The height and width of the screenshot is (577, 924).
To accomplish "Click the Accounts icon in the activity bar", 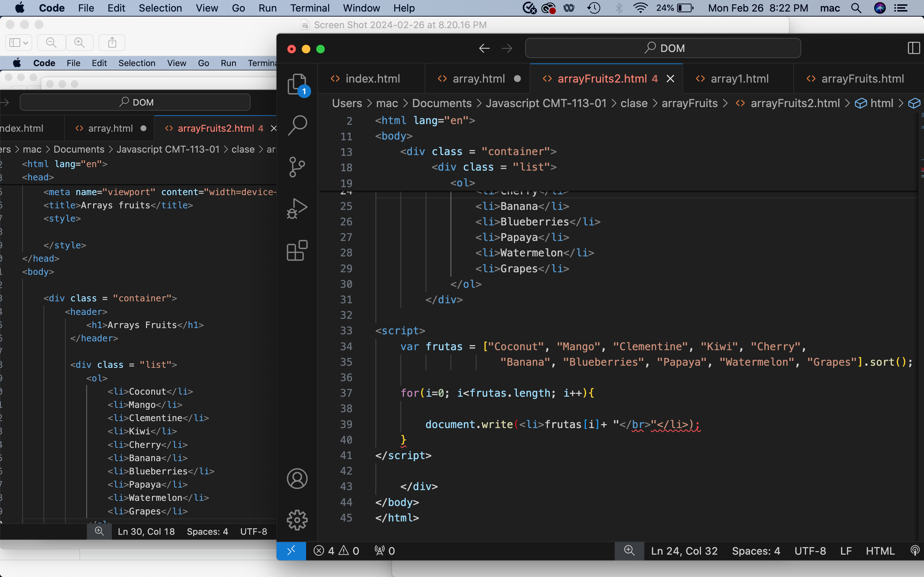I will tap(297, 479).
